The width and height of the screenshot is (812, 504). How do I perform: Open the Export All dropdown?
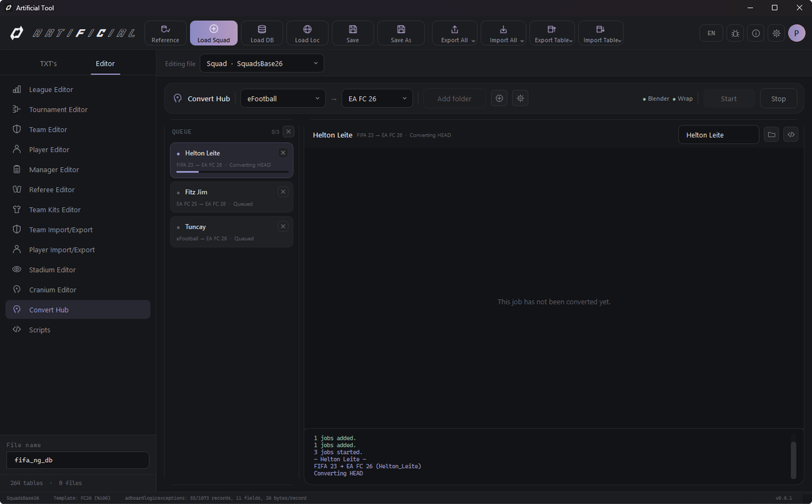pos(455,33)
